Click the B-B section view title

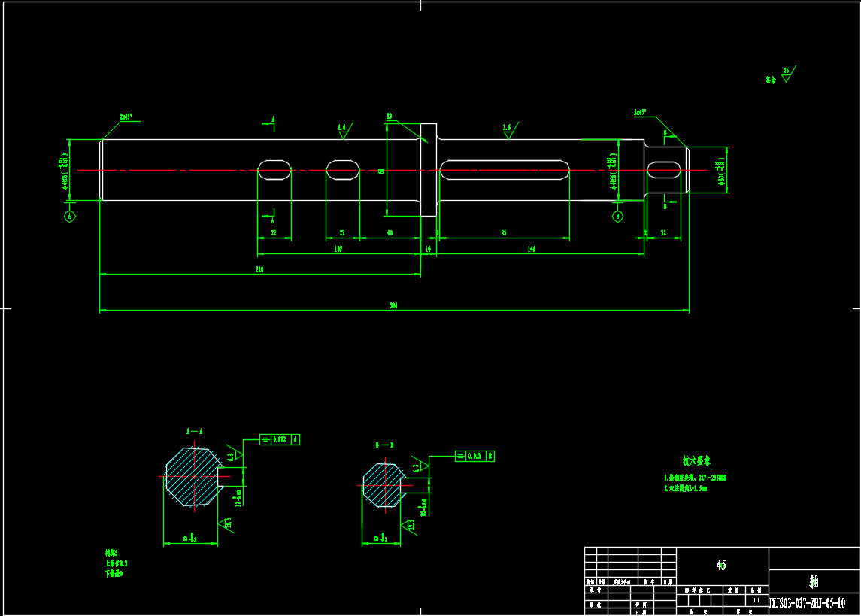[x=384, y=445]
